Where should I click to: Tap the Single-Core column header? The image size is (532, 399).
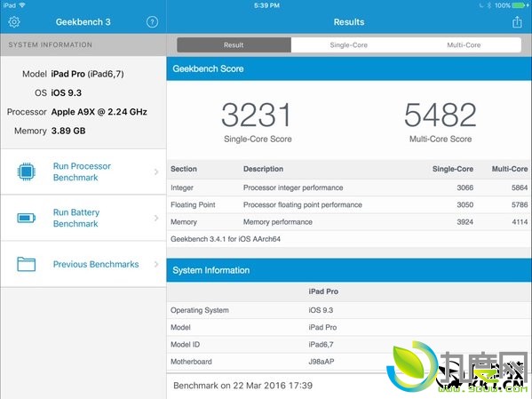453,169
